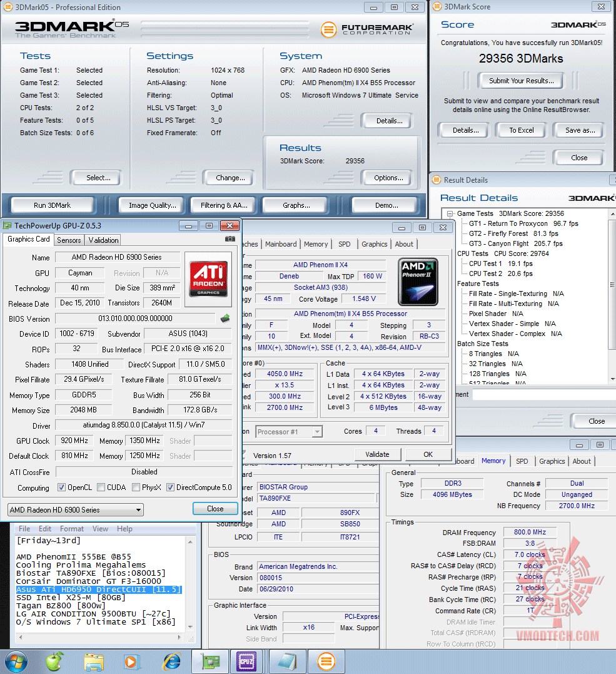This screenshot has width=616, height=674.
Task: Click Graphs... button
Action: (296, 205)
